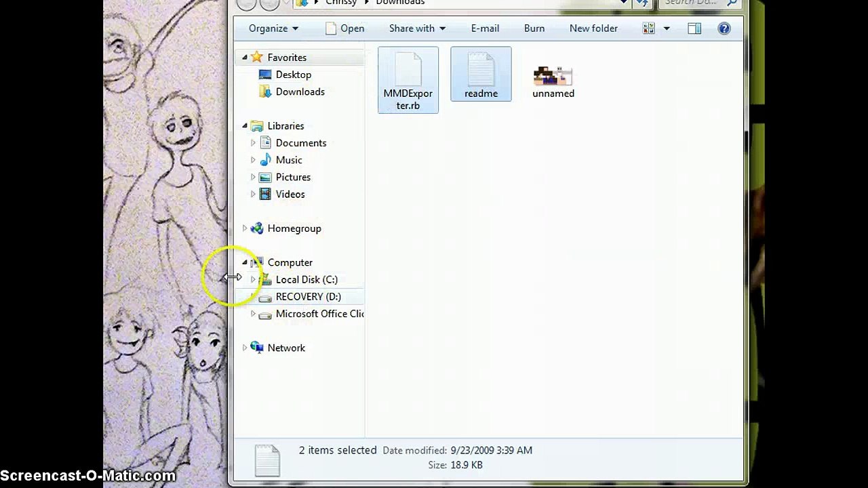Select the MMDExporter.rb file
The width and height of the screenshot is (868, 488).
tap(408, 80)
